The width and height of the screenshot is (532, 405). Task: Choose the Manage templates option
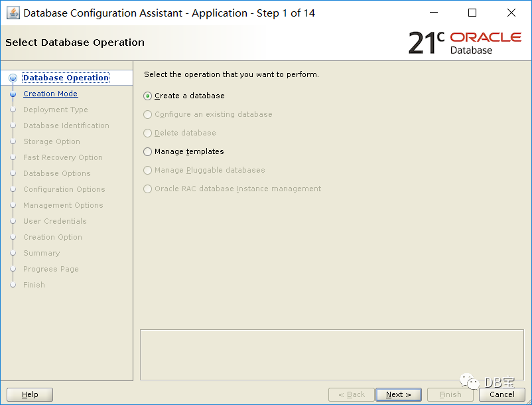click(x=184, y=151)
